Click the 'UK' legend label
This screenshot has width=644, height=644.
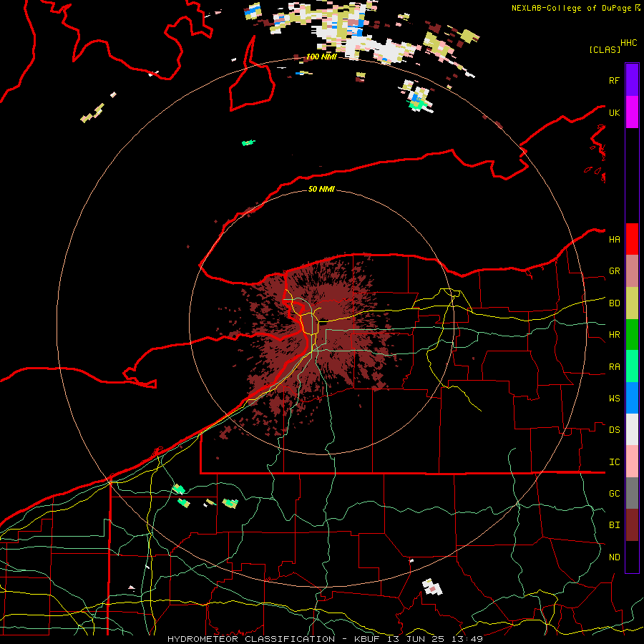pyautogui.click(x=615, y=112)
